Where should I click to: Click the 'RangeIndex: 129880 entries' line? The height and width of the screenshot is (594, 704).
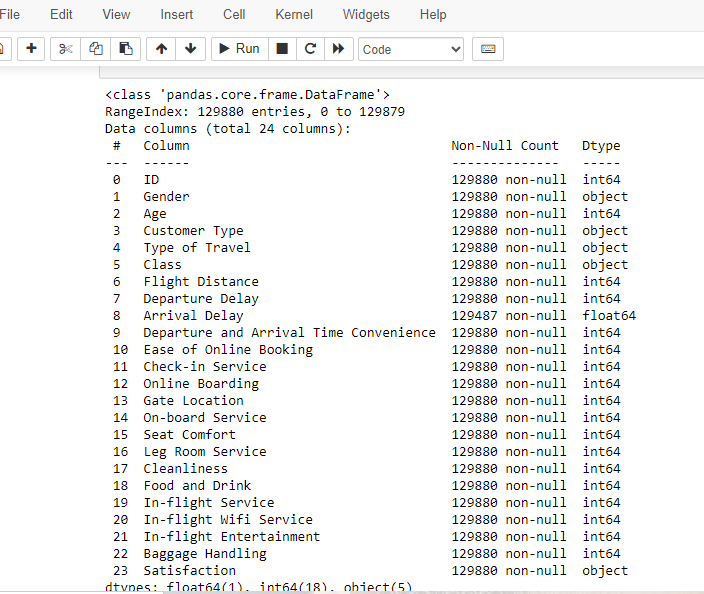(x=255, y=112)
